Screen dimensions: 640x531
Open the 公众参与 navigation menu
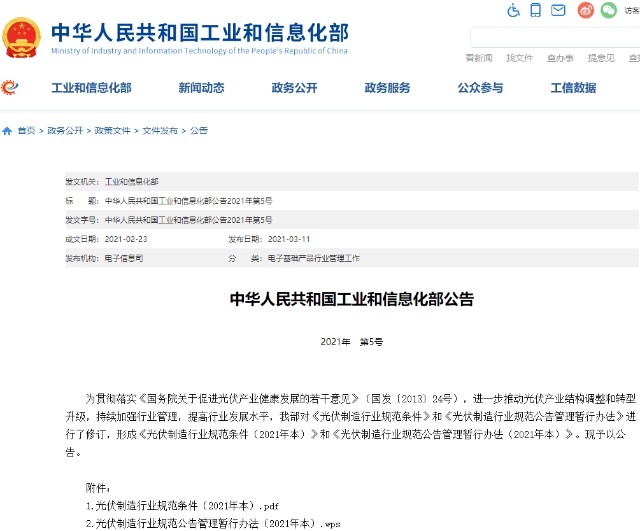click(x=480, y=88)
